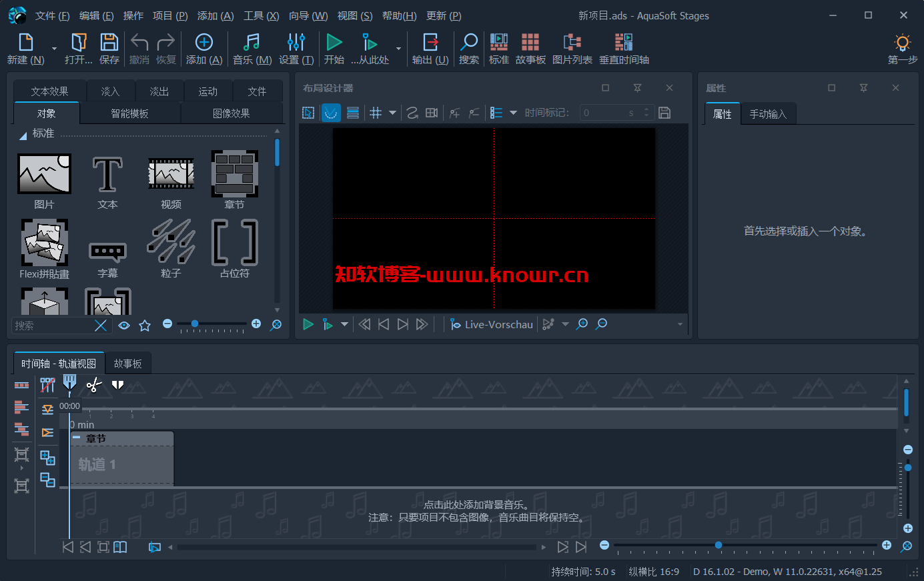Viewport: 924px width, 581px height.
Task: Toggle Live-Vorschau live preview
Action: 491,324
